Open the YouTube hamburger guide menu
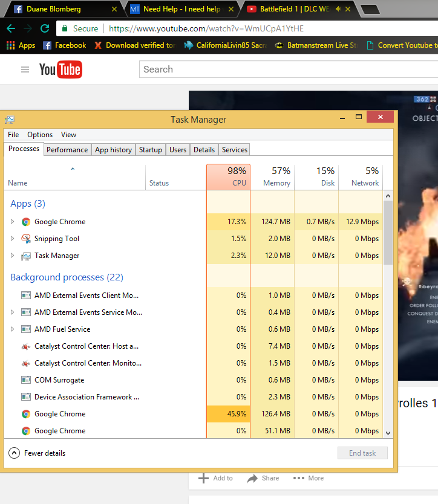This screenshot has height=504, width=438. click(x=25, y=69)
